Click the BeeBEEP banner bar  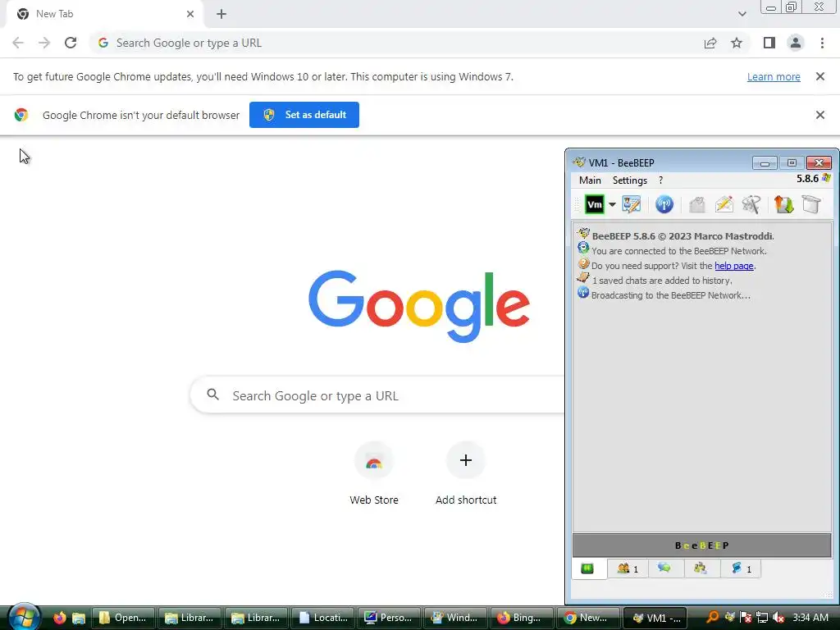(x=702, y=546)
